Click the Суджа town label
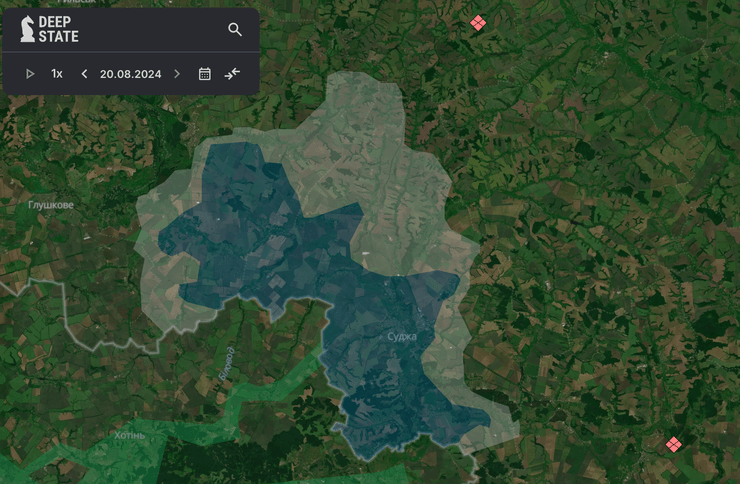 tap(401, 336)
